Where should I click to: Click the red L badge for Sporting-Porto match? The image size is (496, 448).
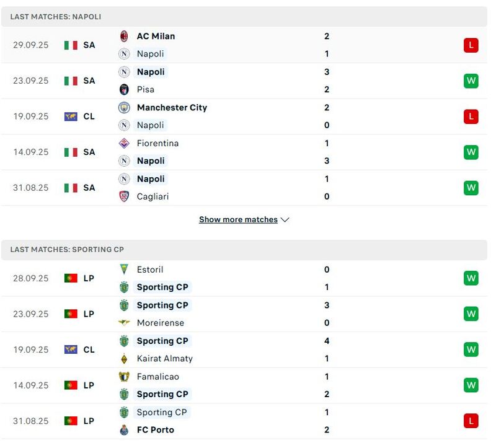coord(471,421)
